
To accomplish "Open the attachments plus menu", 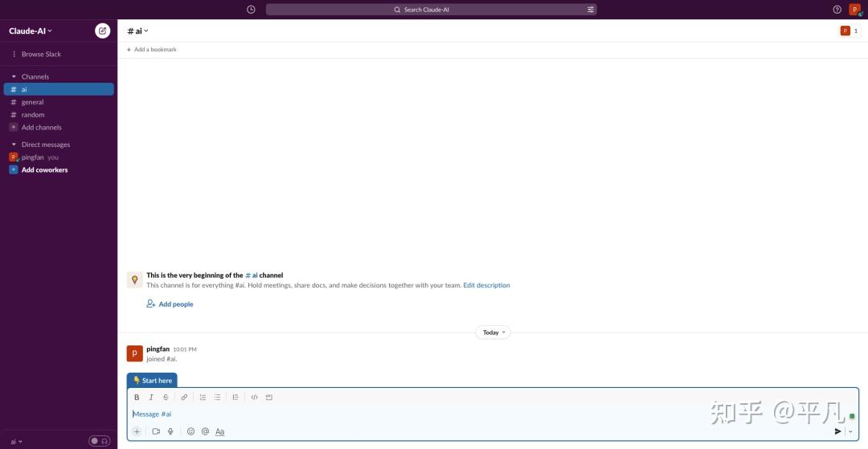I will (x=137, y=431).
